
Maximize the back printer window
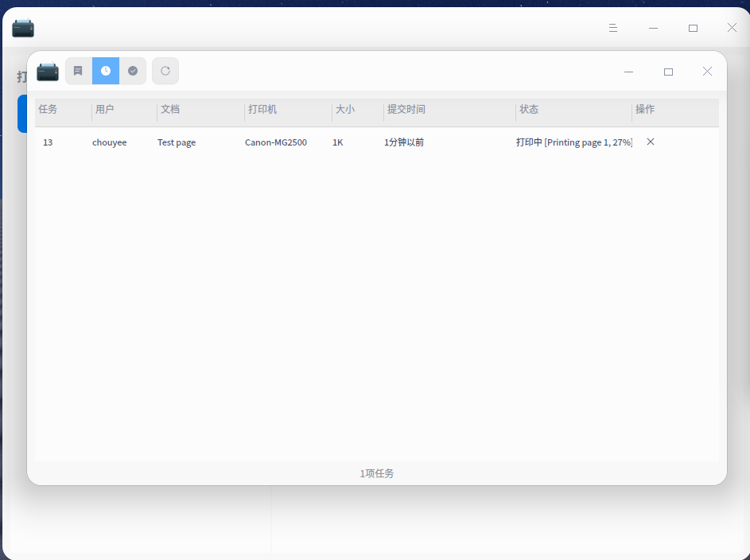coord(693,28)
